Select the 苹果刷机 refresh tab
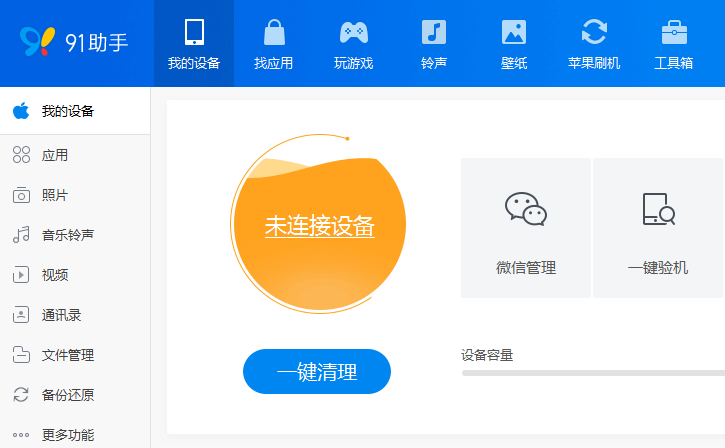The height and width of the screenshot is (448, 725). point(594,43)
